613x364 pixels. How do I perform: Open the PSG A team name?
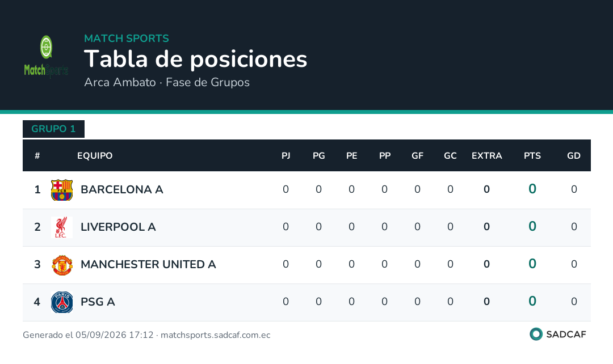click(x=98, y=302)
